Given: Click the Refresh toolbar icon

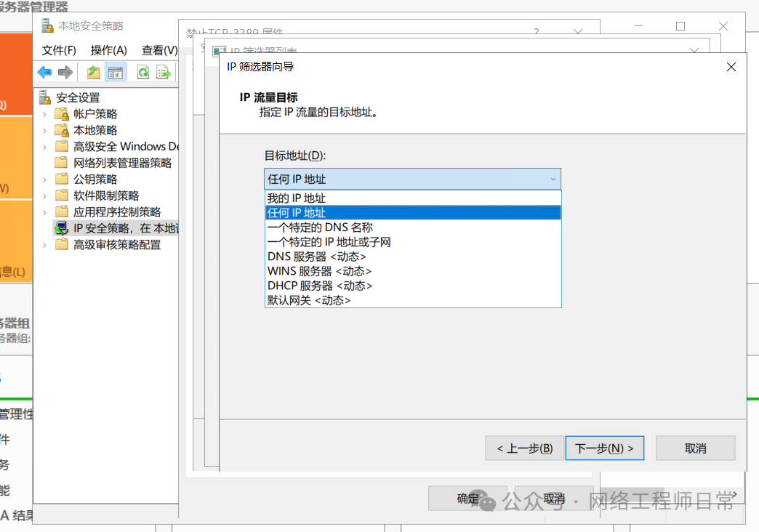Looking at the screenshot, I should (143, 72).
